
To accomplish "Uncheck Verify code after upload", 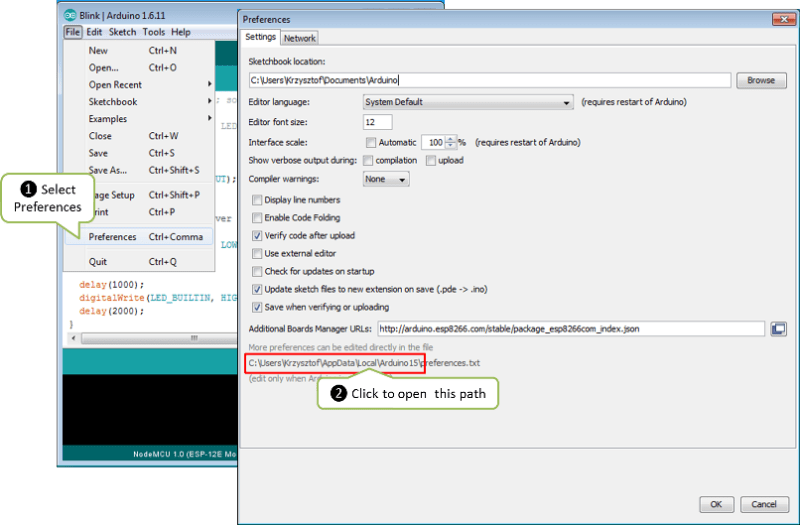I will 257,236.
